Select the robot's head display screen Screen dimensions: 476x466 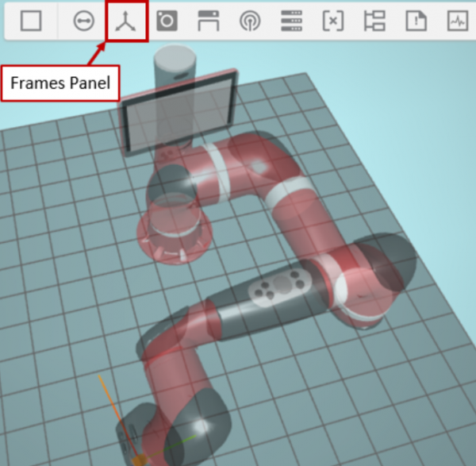[x=179, y=113]
